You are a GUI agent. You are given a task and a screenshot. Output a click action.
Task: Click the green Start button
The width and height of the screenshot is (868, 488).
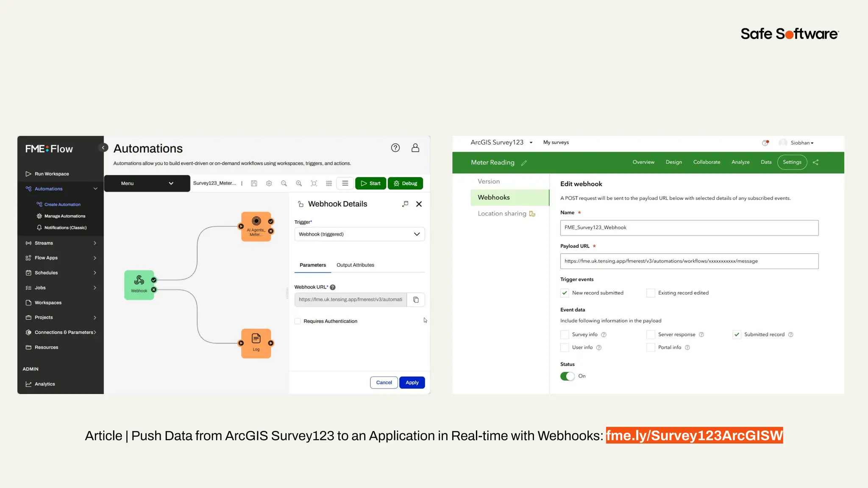(370, 183)
